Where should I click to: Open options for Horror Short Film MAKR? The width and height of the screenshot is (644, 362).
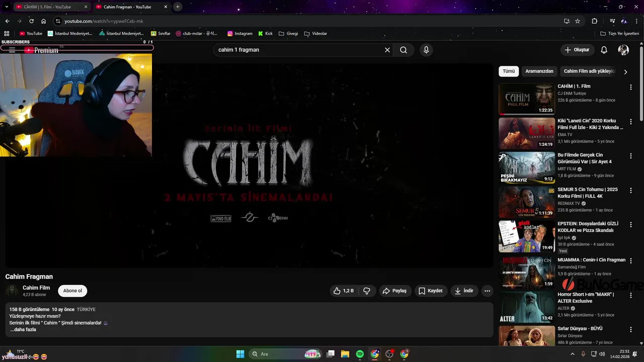click(x=631, y=295)
